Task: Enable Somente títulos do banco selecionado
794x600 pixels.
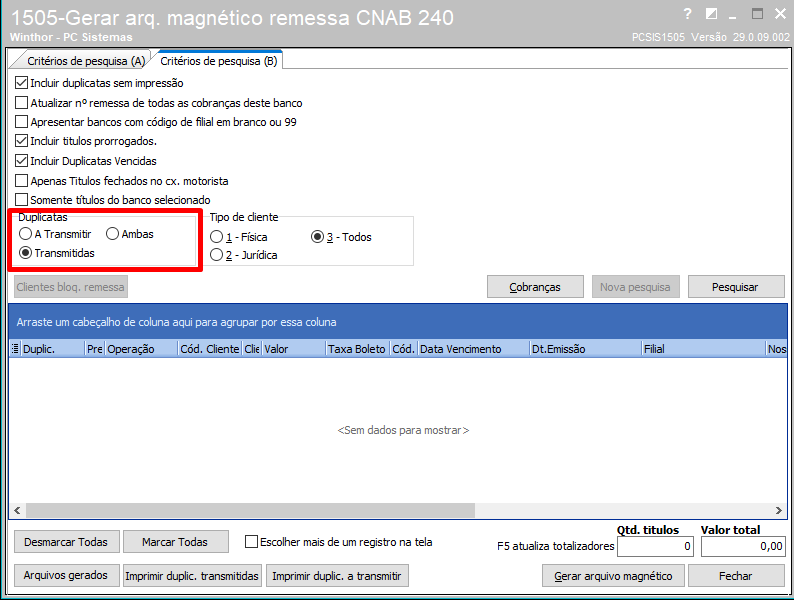Action: pyautogui.click(x=21, y=199)
